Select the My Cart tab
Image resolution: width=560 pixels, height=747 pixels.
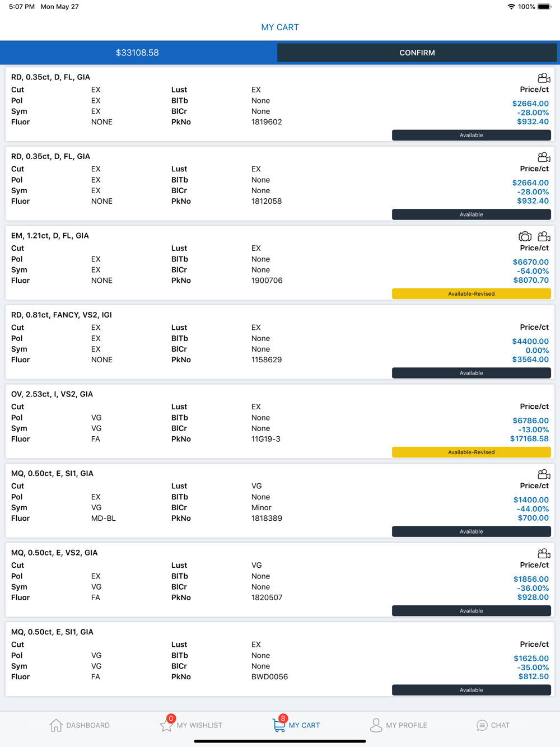tap(296, 725)
